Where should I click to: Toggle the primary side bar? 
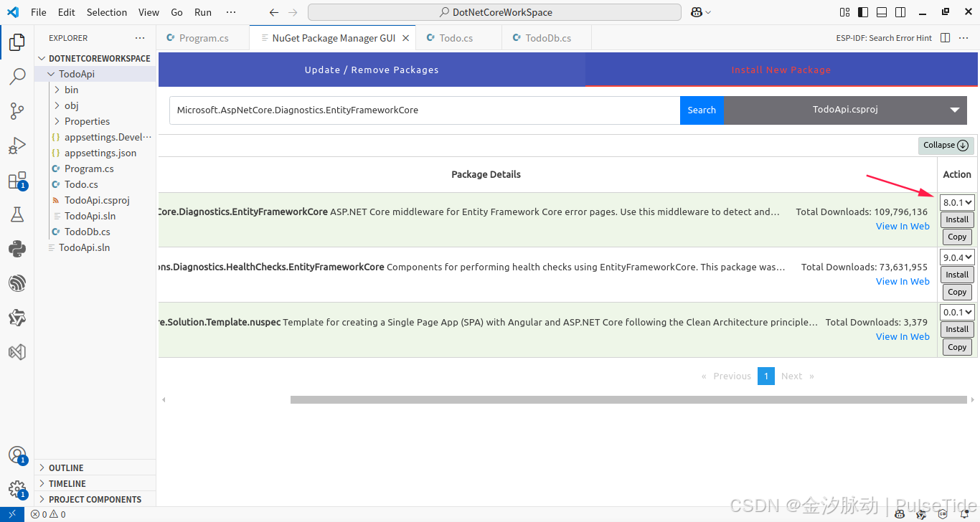(863, 12)
